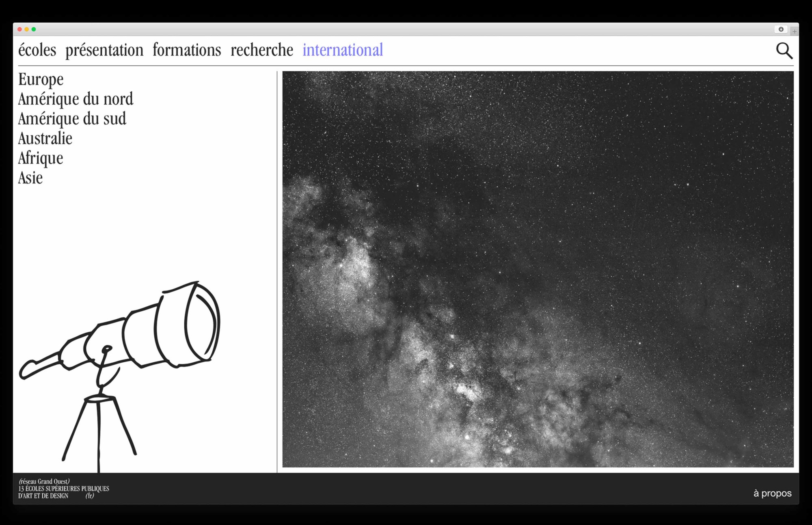Open the à propos footer link

click(772, 493)
